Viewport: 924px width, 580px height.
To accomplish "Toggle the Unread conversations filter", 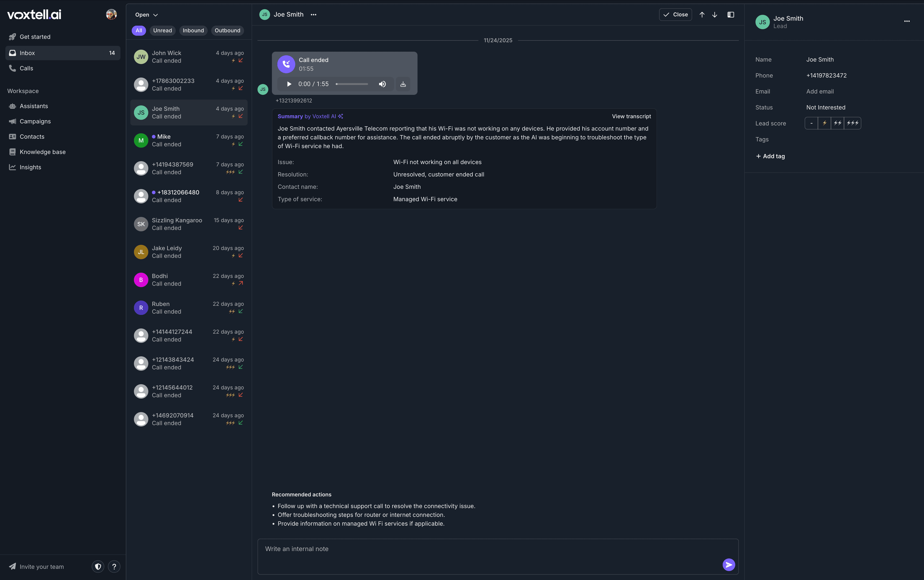I will 162,30.
